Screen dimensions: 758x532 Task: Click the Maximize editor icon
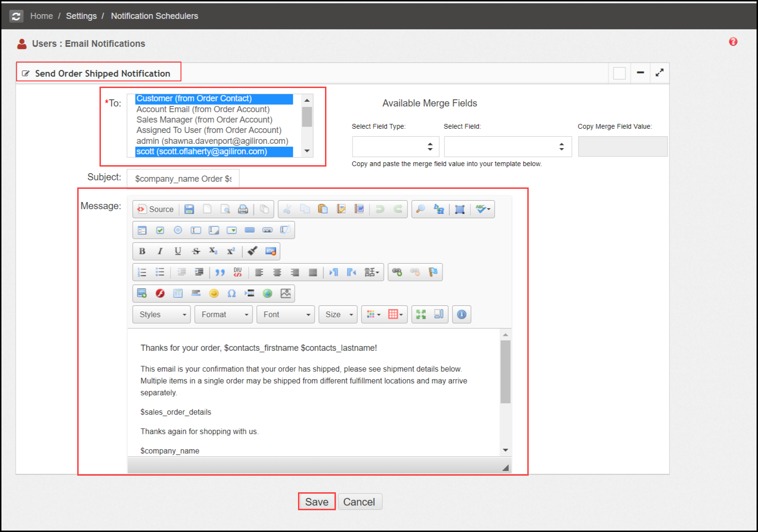pyautogui.click(x=421, y=314)
